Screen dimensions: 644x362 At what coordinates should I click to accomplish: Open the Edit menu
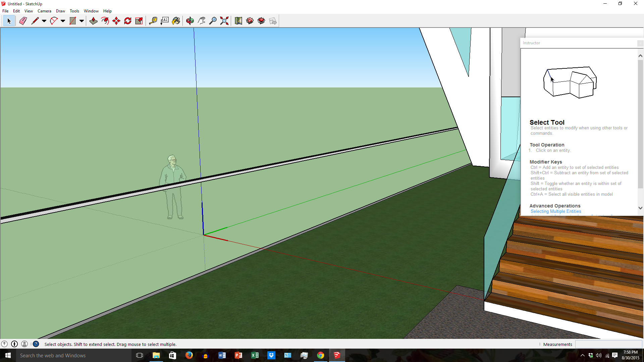click(x=16, y=11)
